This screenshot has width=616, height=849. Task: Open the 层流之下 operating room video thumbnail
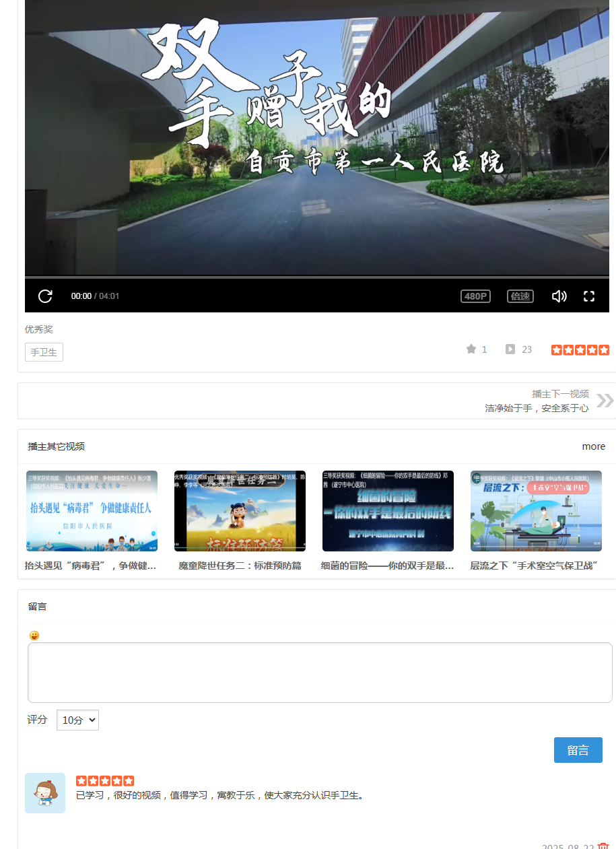point(536,511)
